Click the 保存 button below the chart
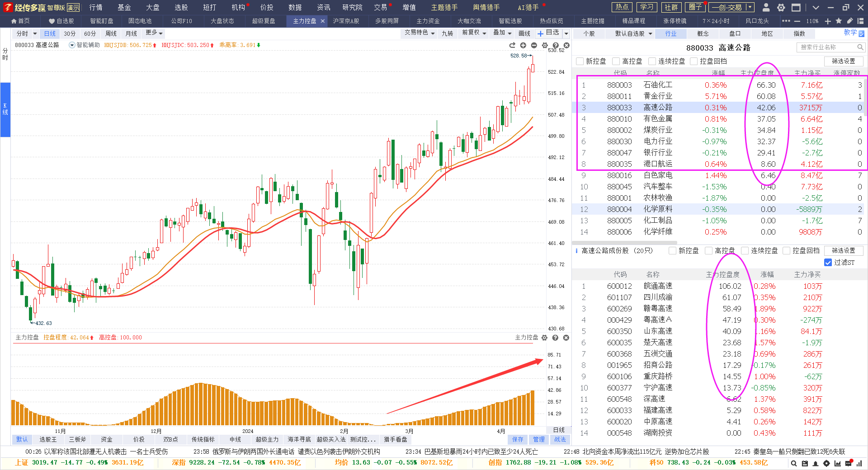The image size is (868, 470). point(518,439)
